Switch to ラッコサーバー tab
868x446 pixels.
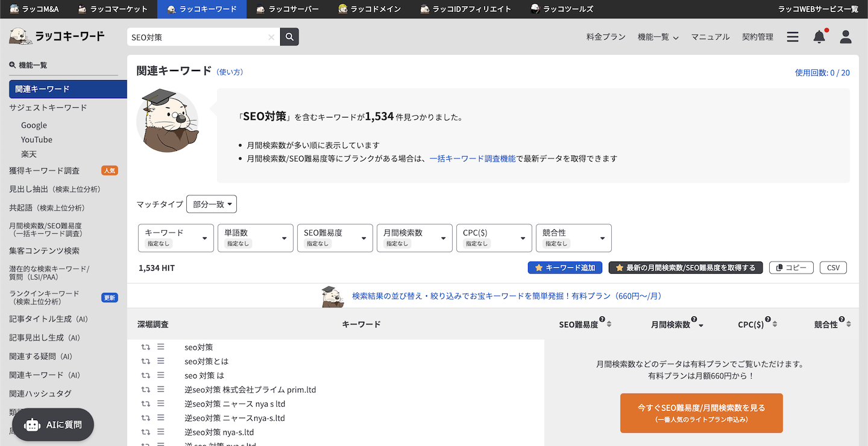(287, 9)
